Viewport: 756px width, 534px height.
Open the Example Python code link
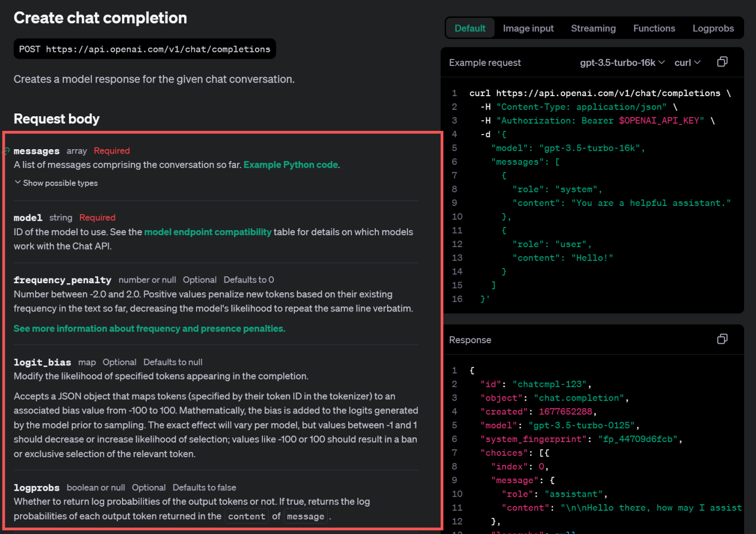tap(291, 165)
